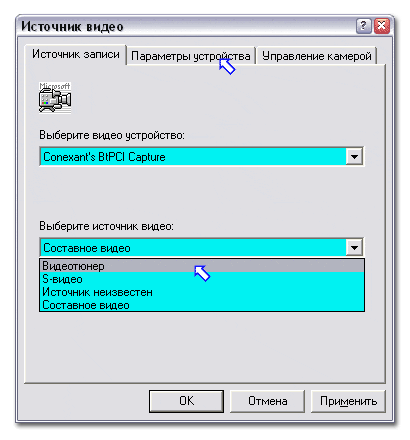The width and height of the screenshot is (410, 440).
Task: Click the Отмена button
Action: point(267,401)
